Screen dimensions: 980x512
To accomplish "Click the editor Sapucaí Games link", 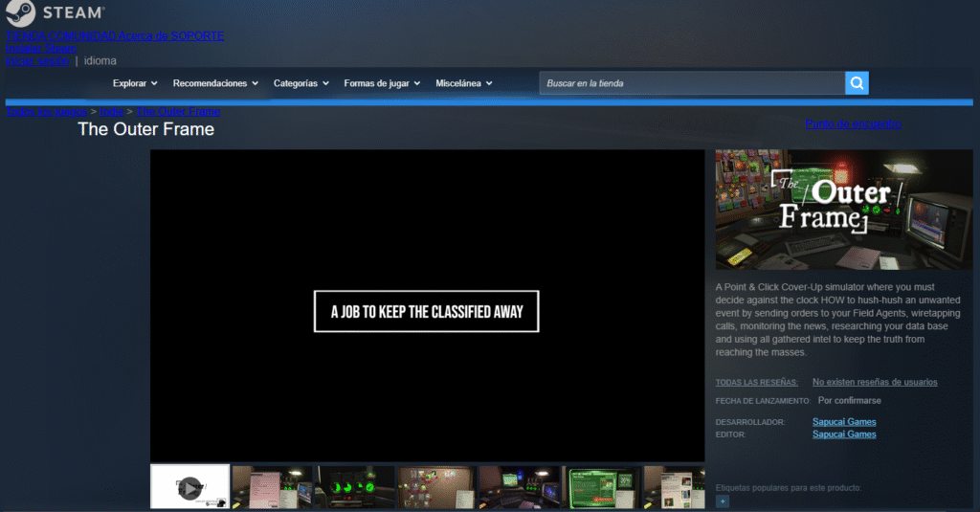I will tap(844, 434).
